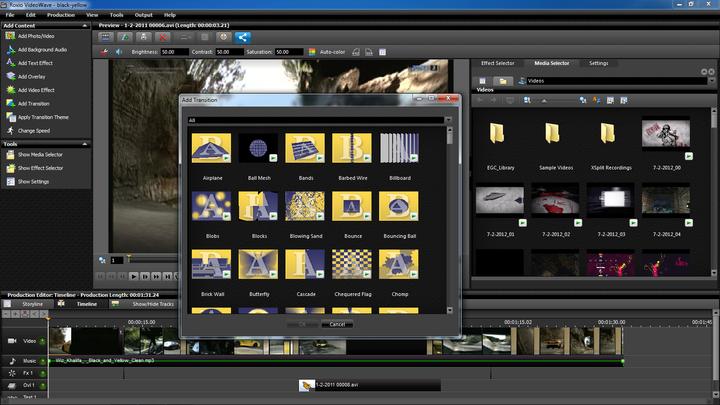Choose the Barbed Wire transition
The image size is (720, 405).
click(352, 148)
